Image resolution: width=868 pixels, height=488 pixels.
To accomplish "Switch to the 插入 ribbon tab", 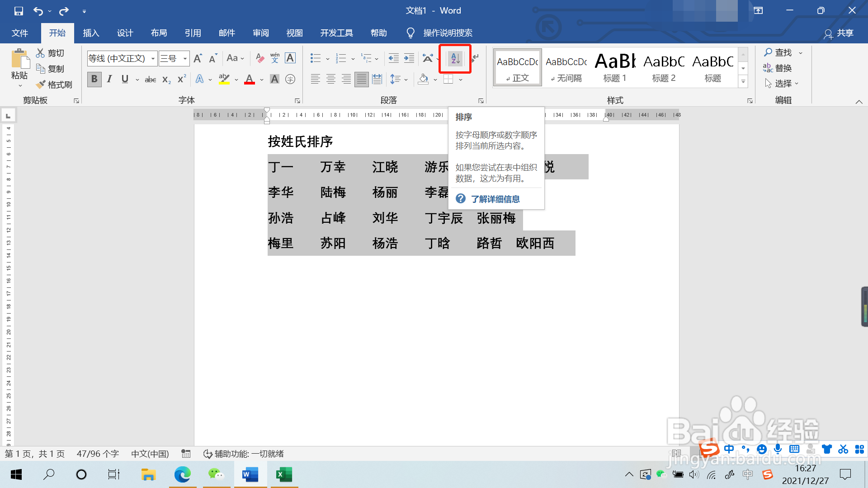I will tap(91, 33).
